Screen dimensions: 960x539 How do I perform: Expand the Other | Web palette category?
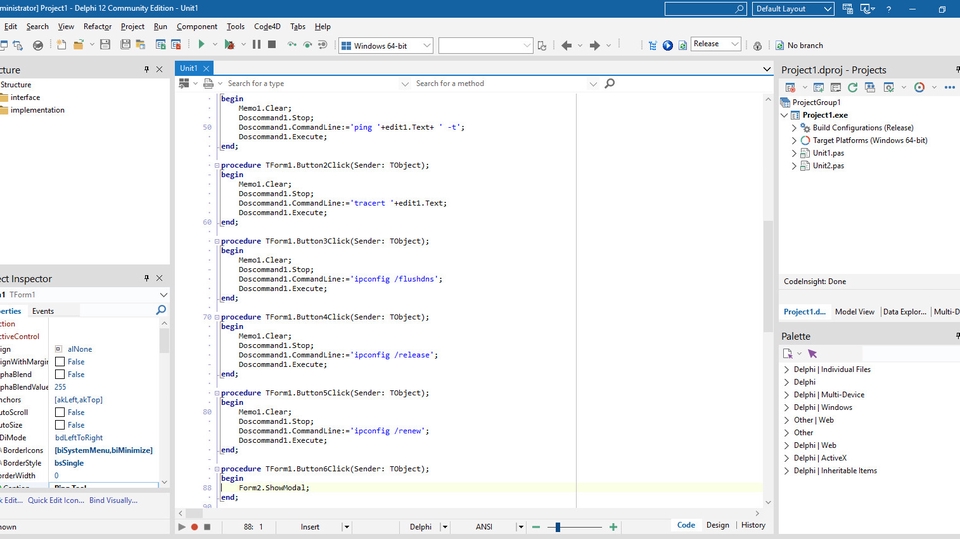click(787, 420)
